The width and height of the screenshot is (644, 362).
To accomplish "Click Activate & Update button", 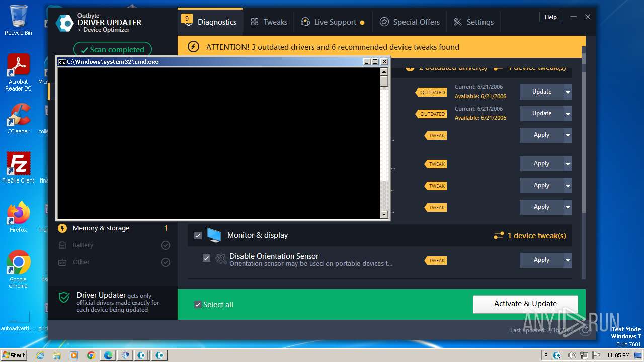I will tap(525, 304).
